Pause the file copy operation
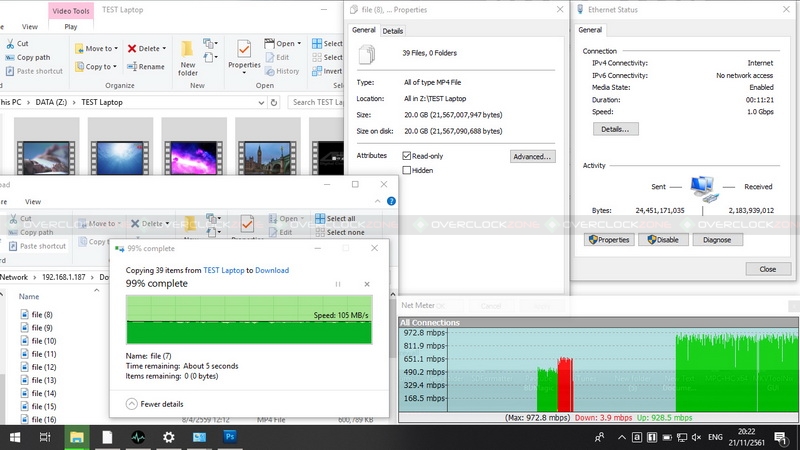Screen dimensions: 800x450 coord(338,284)
